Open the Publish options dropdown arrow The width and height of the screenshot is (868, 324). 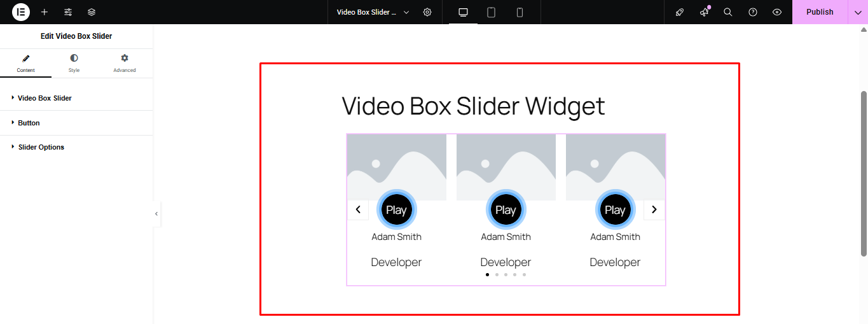tap(858, 12)
